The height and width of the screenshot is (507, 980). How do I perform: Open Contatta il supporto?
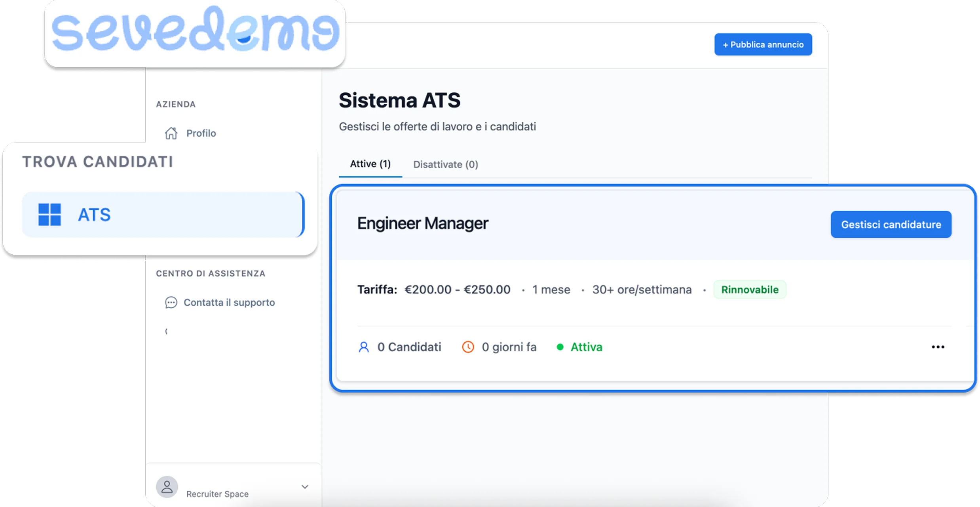point(229,303)
